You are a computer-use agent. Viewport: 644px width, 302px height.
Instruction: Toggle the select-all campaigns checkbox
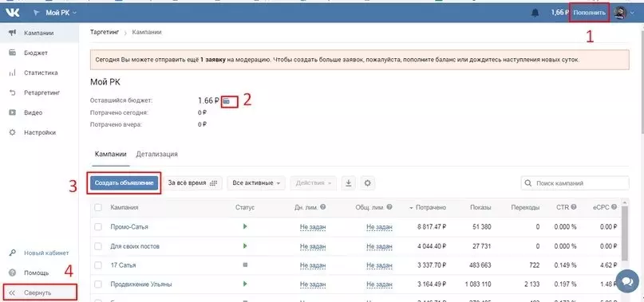point(97,208)
